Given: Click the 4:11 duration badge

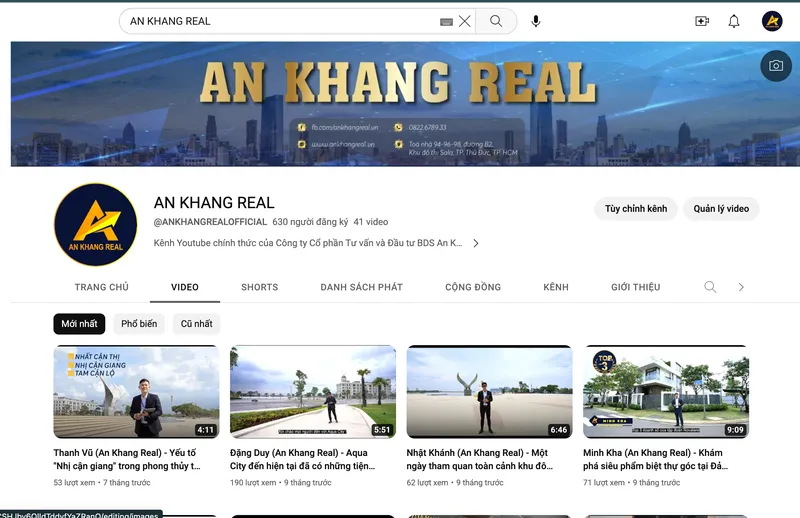Looking at the screenshot, I should pyautogui.click(x=206, y=430).
